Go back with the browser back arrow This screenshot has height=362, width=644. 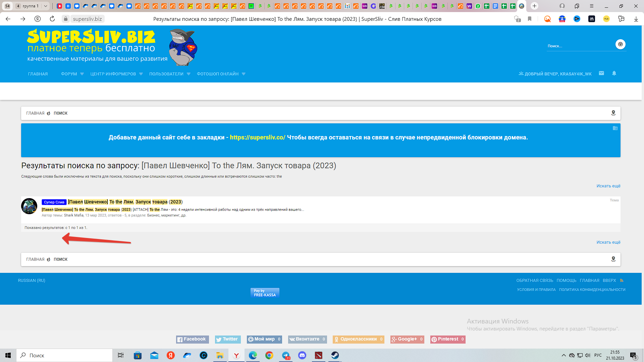coord(8,19)
